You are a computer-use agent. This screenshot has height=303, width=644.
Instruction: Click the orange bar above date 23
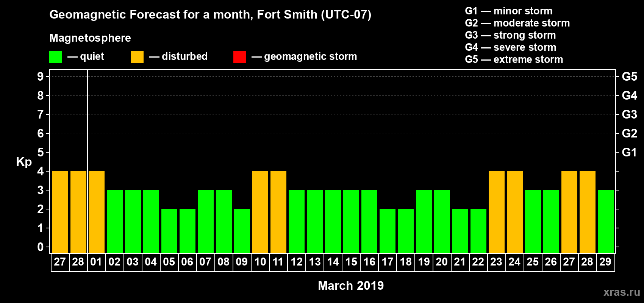pos(497,212)
